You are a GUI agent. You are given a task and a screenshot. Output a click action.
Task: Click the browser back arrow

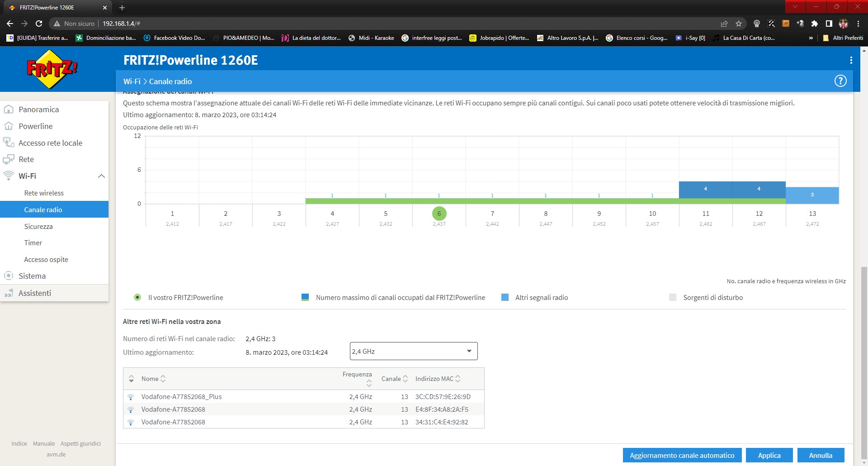pos(10,24)
